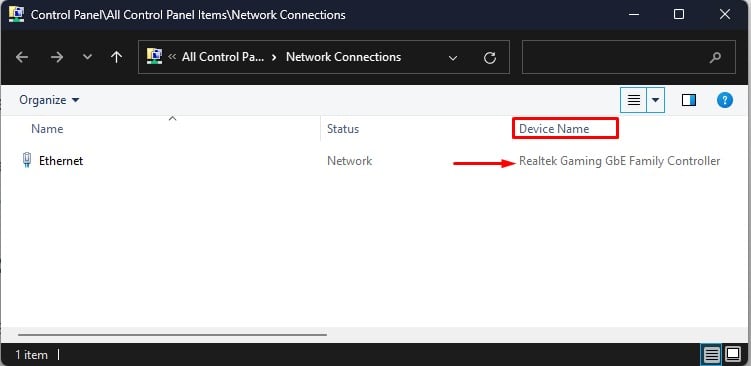Viewport: 751px width, 366px height.
Task: Open the view options dropdown arrow
Action: (655, 100)
